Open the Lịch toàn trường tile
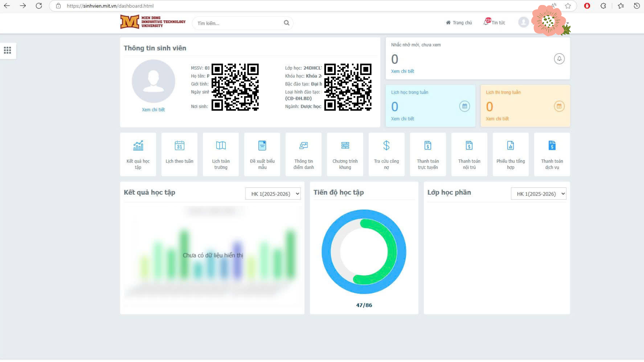The height and width of the screenshot is (362, 644). click(x=221, y=155)
